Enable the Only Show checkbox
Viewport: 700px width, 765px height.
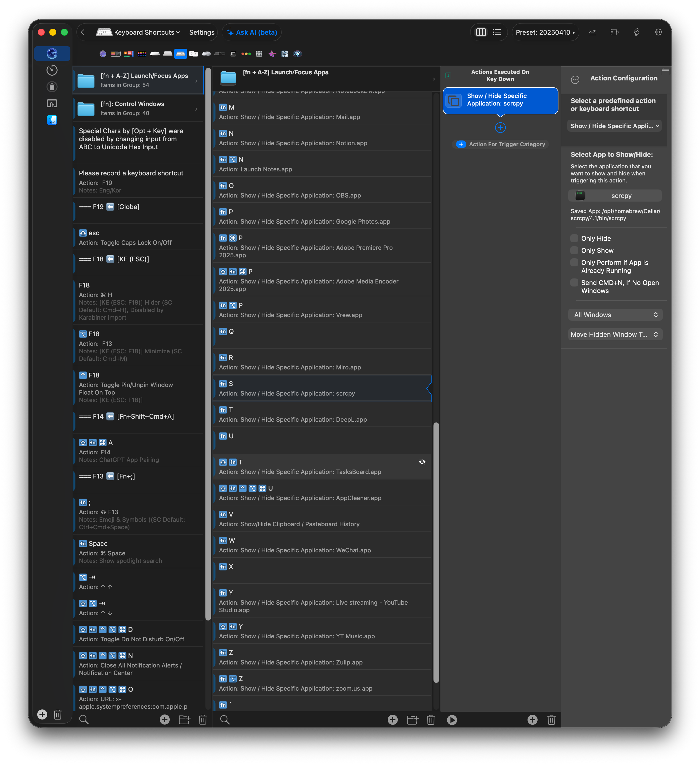click(x=574, y=251)
